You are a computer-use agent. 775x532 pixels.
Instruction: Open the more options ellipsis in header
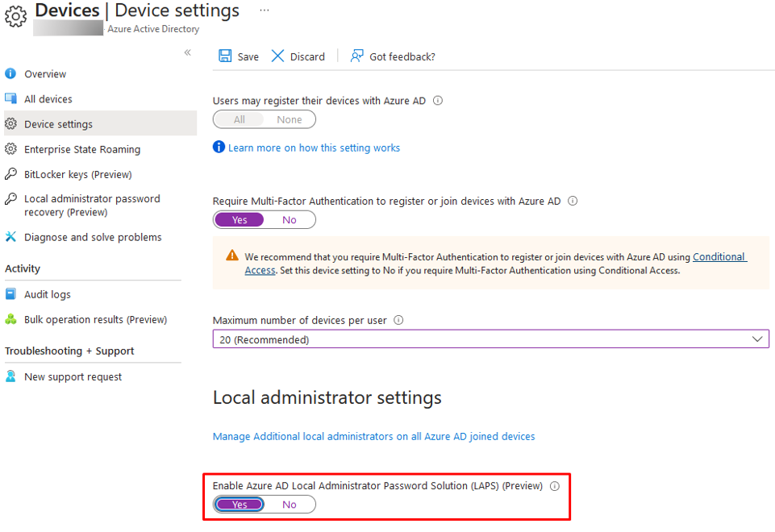tap(265, 10)
